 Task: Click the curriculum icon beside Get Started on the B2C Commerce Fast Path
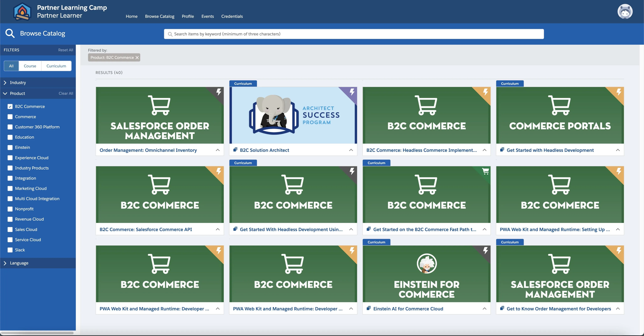coord(369,229)
